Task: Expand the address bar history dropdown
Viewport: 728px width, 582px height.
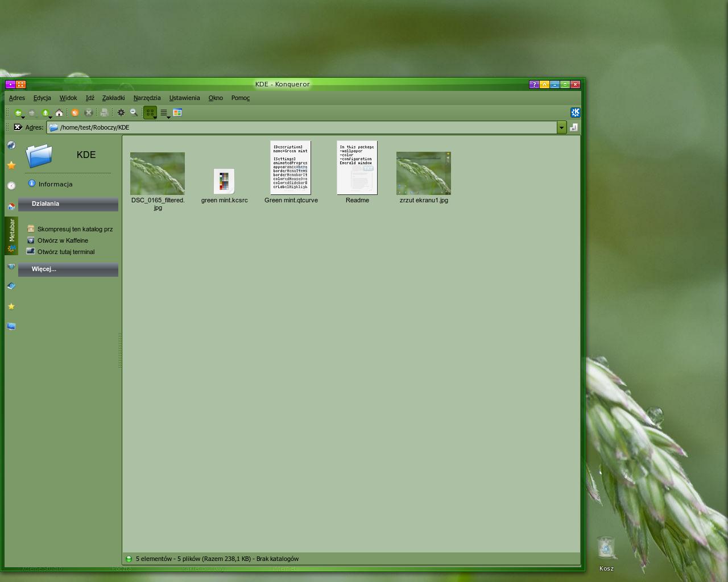Action: [561, 127]
